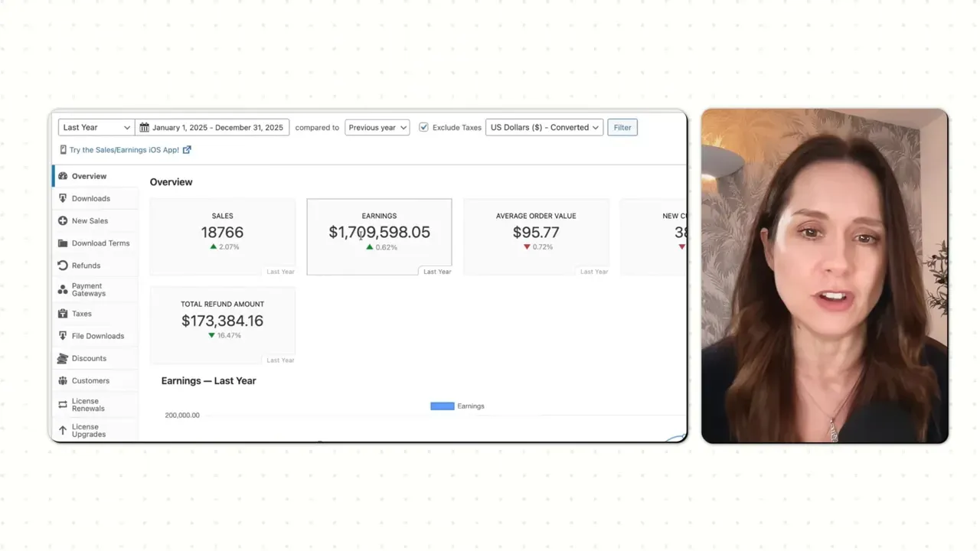The height and width of the screenshot is (551, 980).
Task: Click the New Sales plus icon
Action: [x=62, y=220]
